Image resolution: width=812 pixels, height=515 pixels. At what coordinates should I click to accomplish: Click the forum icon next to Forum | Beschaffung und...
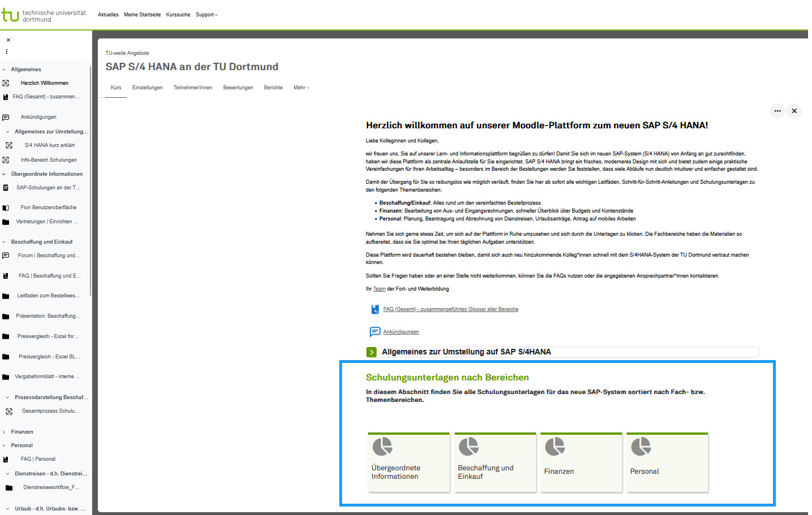tap(6, 256)
